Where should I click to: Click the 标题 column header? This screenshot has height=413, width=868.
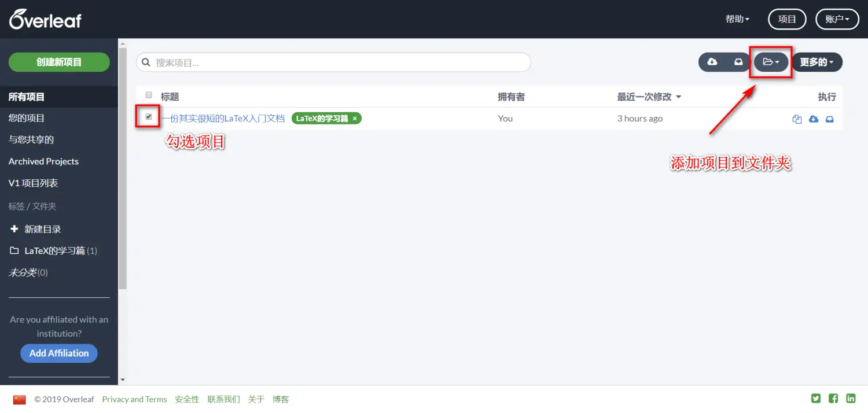170,97
